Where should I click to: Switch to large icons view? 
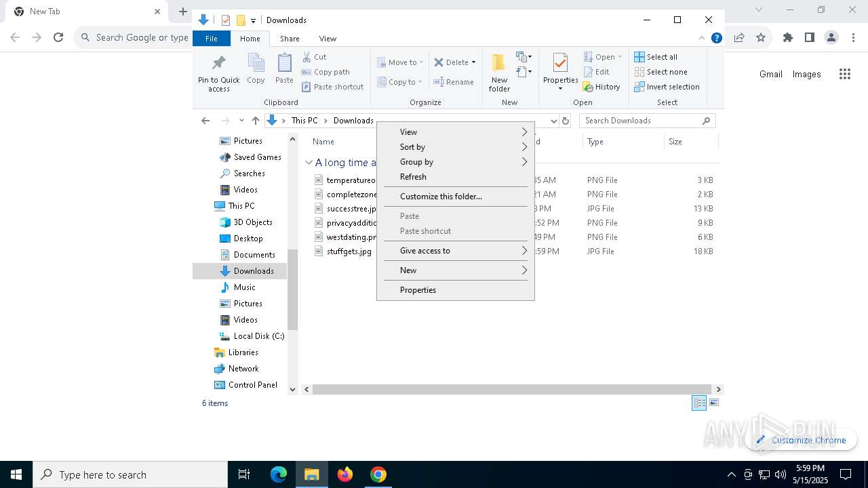[713, 403]
